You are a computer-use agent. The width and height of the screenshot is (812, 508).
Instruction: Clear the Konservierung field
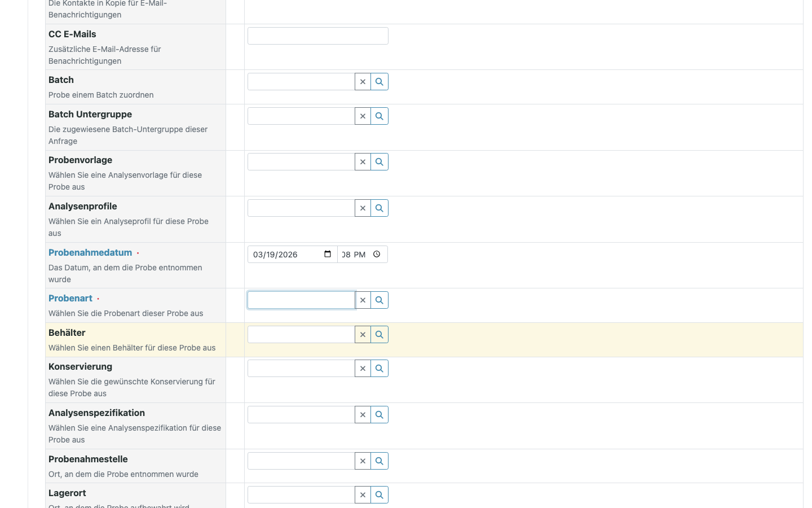click(x=363, y=368)
